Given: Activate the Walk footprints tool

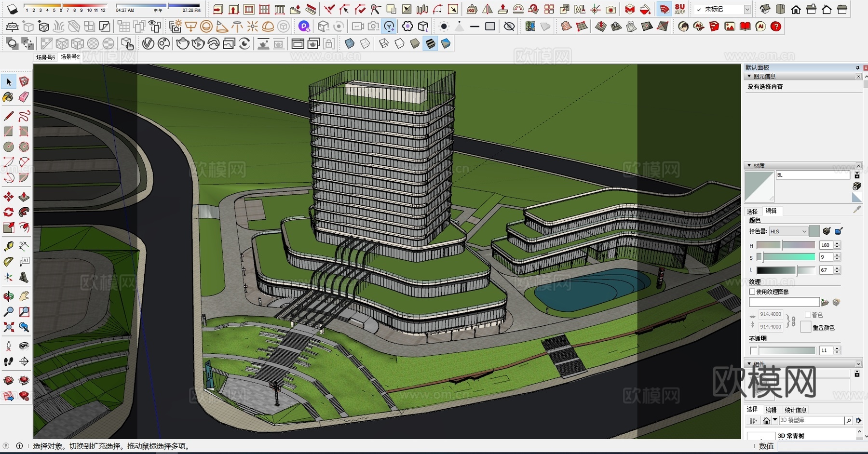Looking at the screenshot, I should (9, 361).
